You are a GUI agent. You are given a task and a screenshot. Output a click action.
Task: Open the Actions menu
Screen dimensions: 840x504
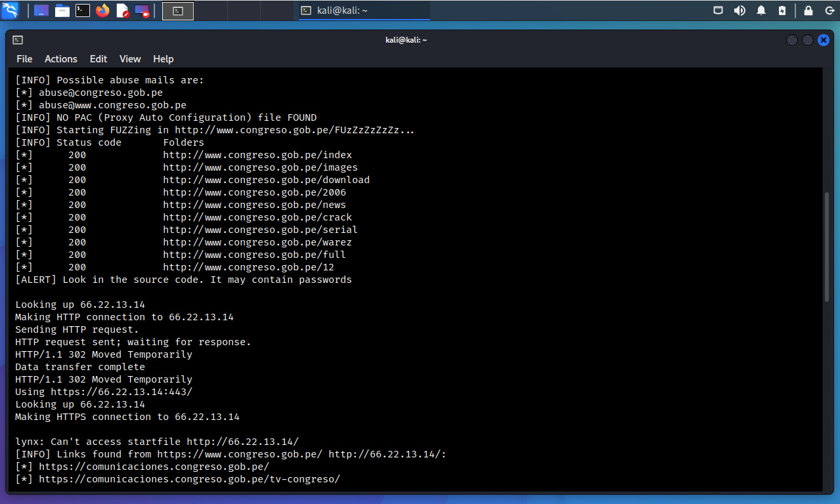pyautogui.click(x=61, y=59)
